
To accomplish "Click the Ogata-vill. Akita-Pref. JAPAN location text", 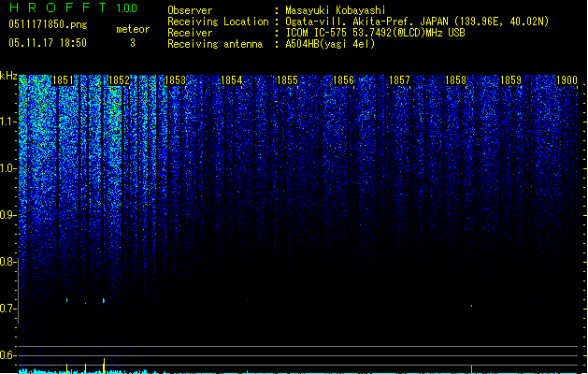I will [417, 22].
